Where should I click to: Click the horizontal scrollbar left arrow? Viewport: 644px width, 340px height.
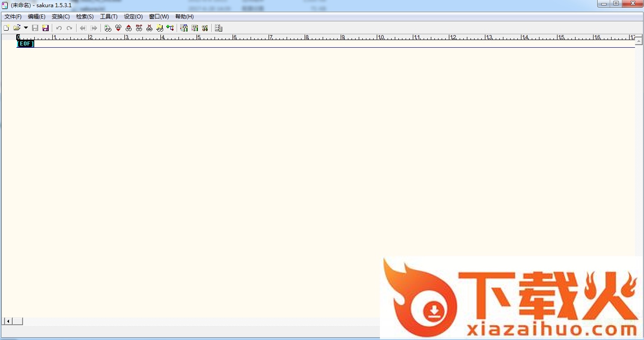tap(8, 321)
